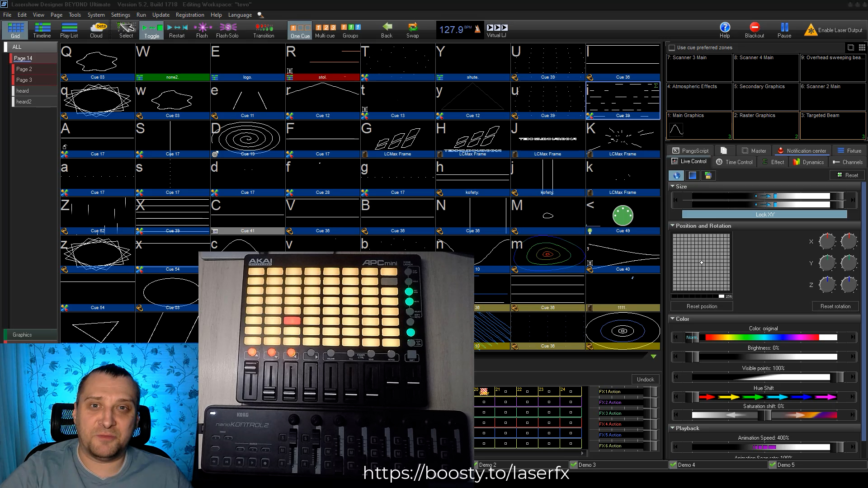
Task: Click Reset position button
Action: click(x=702, y=306)
